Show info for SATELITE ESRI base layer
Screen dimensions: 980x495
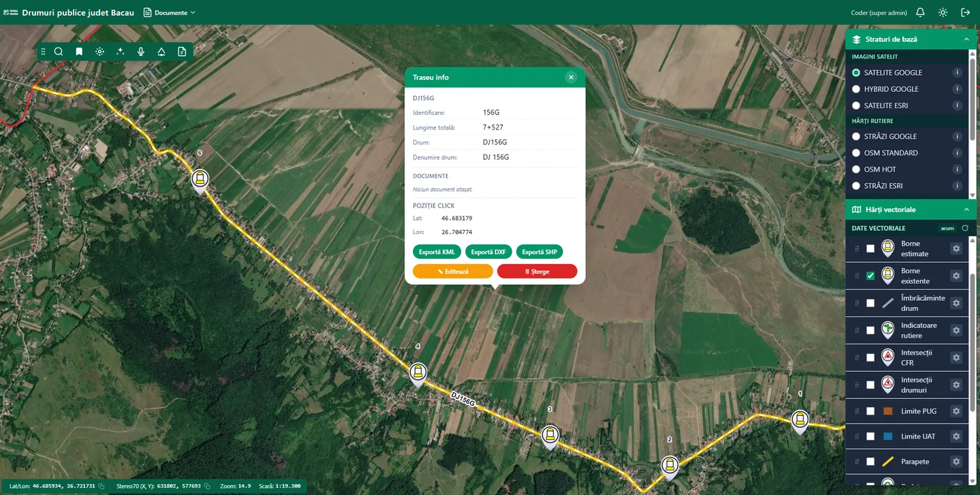957,106
